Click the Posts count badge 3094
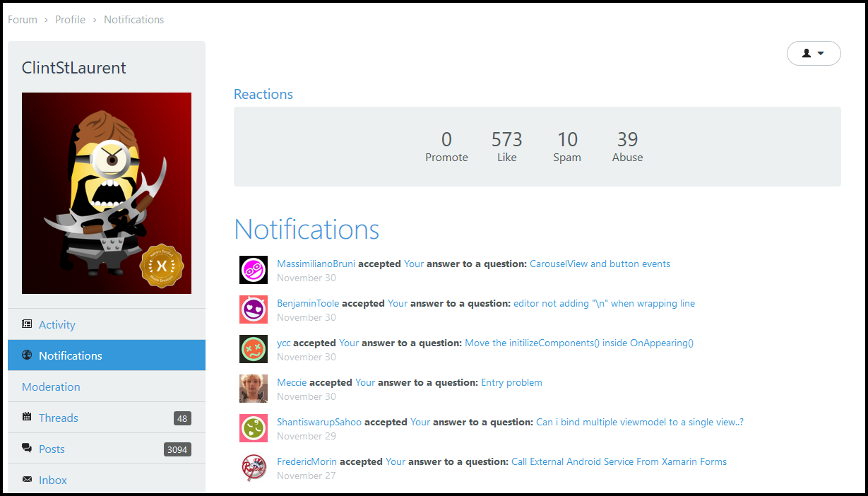Image resolution: width=868 pixels, height=496 pixels. 177,449
